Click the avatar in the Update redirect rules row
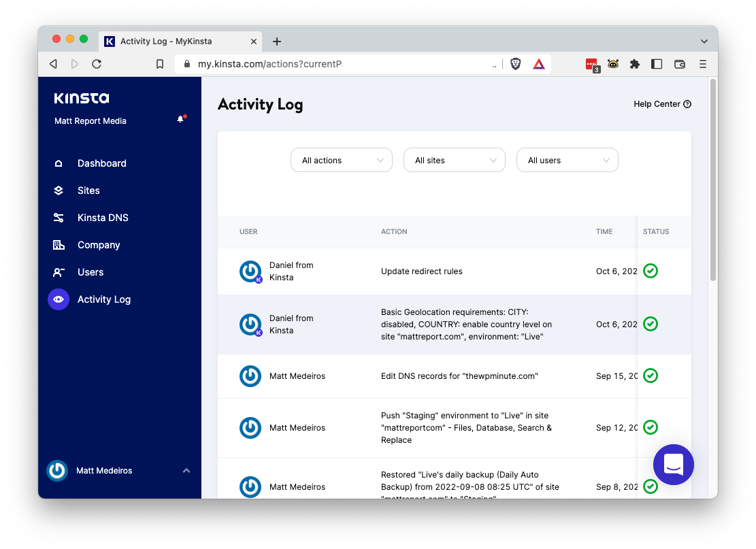 pos(250,271)
